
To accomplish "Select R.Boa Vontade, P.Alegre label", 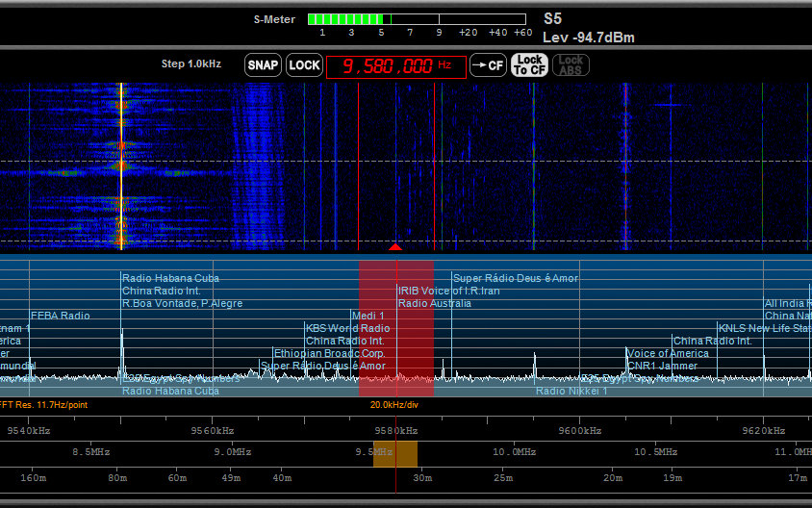I will (x=182, y=303).
